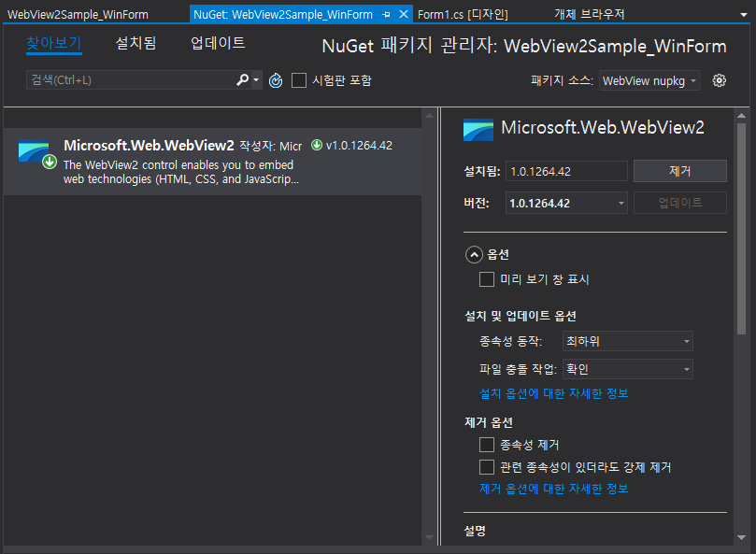Click the 업데이트 button beside the version
Image resolution: width=756 pixels, height=554 pixels.
click(x=679, y=203)
